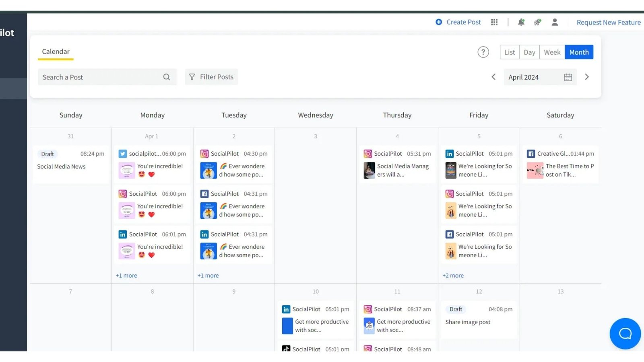Switch to Week view
Image resolution: width=644 pixels, height=362 pixels.
click(552, 52)
